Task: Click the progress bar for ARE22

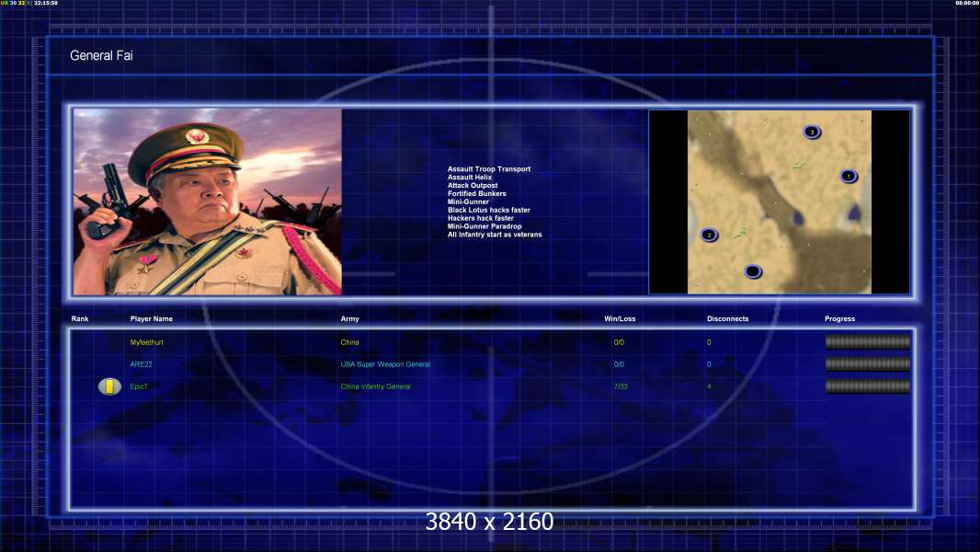Action: tap(868, 363)
